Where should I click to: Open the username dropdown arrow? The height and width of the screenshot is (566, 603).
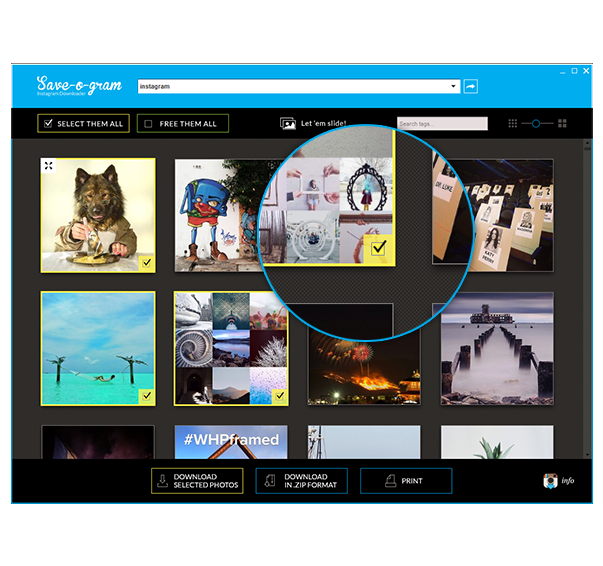coord(453,87)
